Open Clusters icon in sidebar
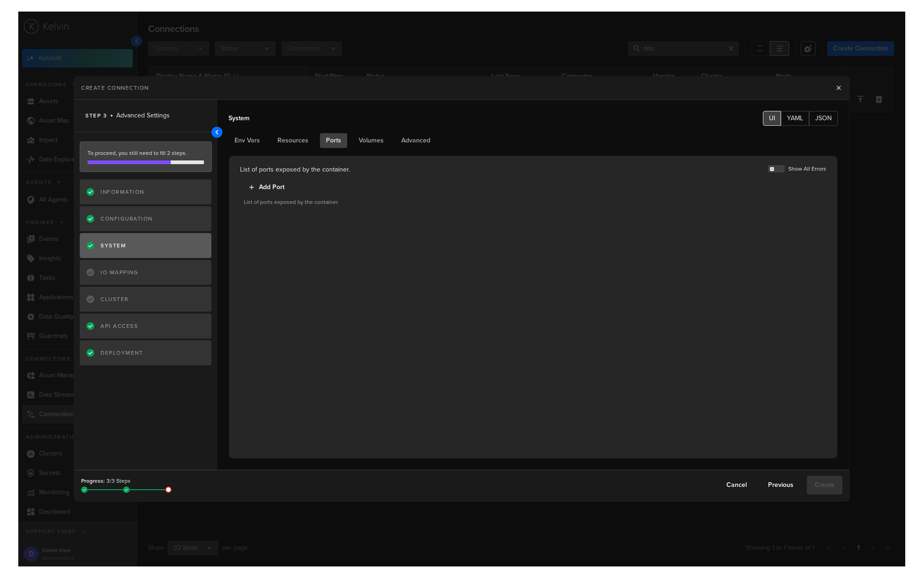This screenshot has width=924, height=578. point(31,454)
